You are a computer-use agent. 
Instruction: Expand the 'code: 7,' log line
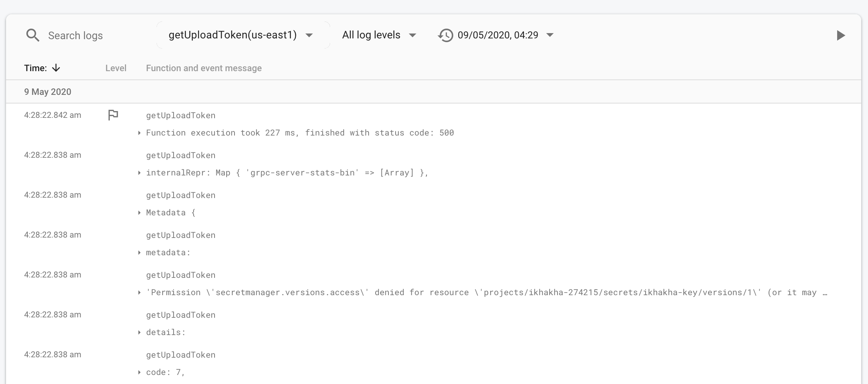click(139, 372)
